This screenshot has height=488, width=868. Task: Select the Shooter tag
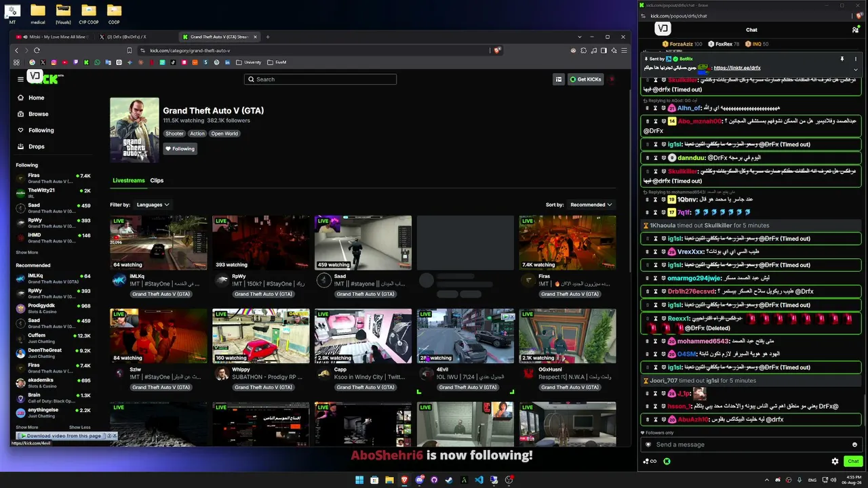click(x=174, y=134)
